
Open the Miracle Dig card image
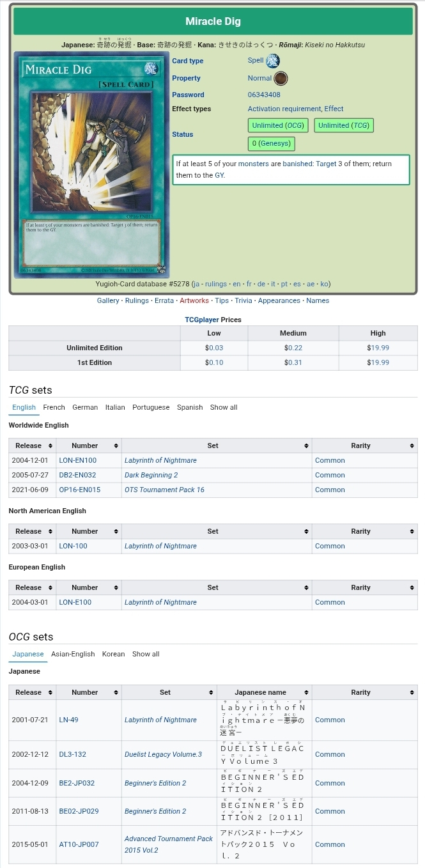[92, 164]
